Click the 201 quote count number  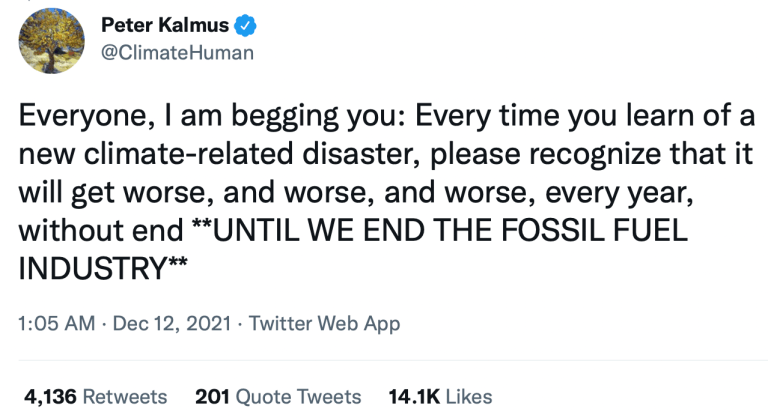click(x=212, y=396)
